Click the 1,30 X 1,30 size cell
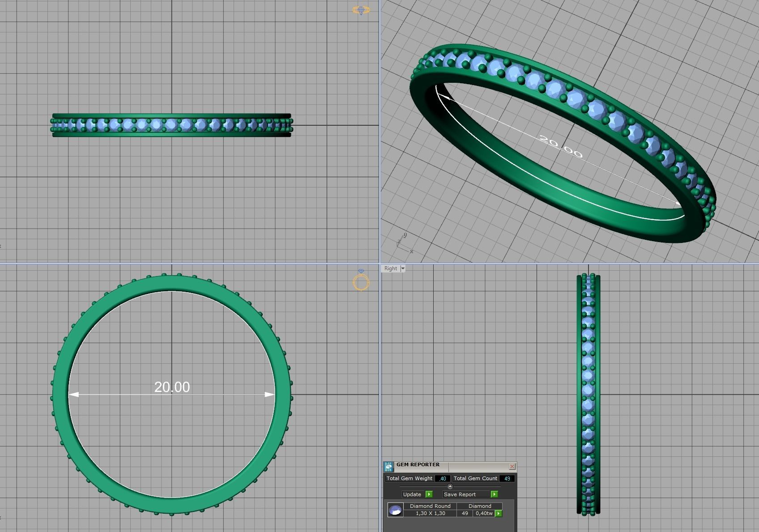The image size is (759, 532). point(430,513)
